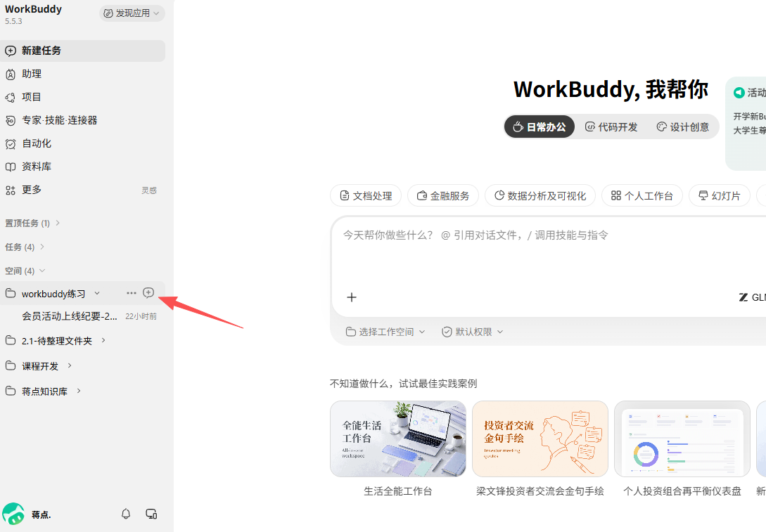Select the 个人工作台 chip
The width and height of the screenshot is (766, 532).
click(642, 195)
